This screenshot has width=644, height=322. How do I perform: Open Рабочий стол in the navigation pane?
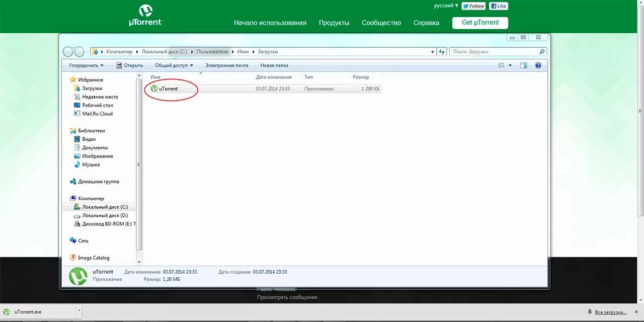98,106
